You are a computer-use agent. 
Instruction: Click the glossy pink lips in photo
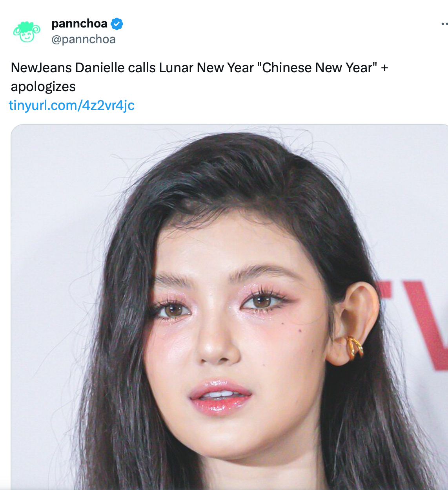click(x=220, y=397)
